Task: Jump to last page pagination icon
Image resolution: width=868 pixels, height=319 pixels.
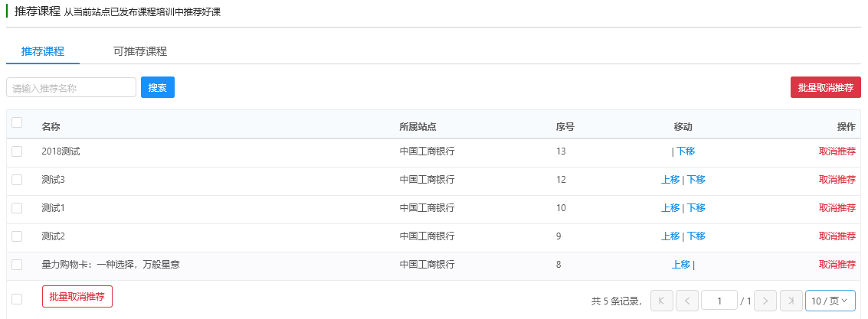Action: click(x=791, y=301)
